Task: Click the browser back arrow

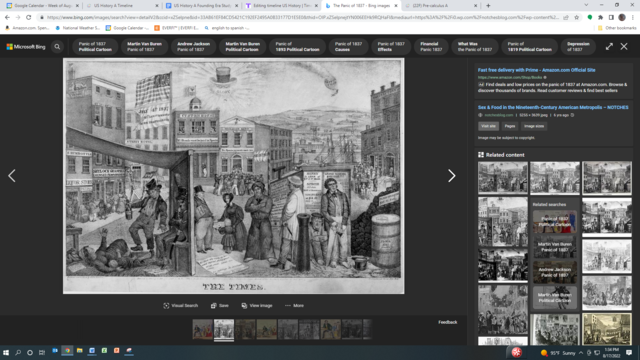Action: pyautogui.click(x=7, y=17)
